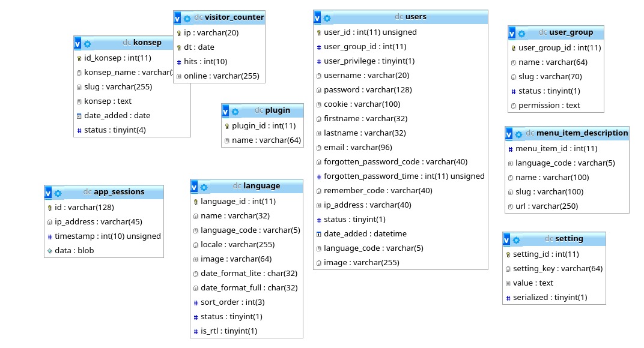Click the menu_item_description table header name
The height and width of the screenshot is (348, 644).
pos(582,133)
